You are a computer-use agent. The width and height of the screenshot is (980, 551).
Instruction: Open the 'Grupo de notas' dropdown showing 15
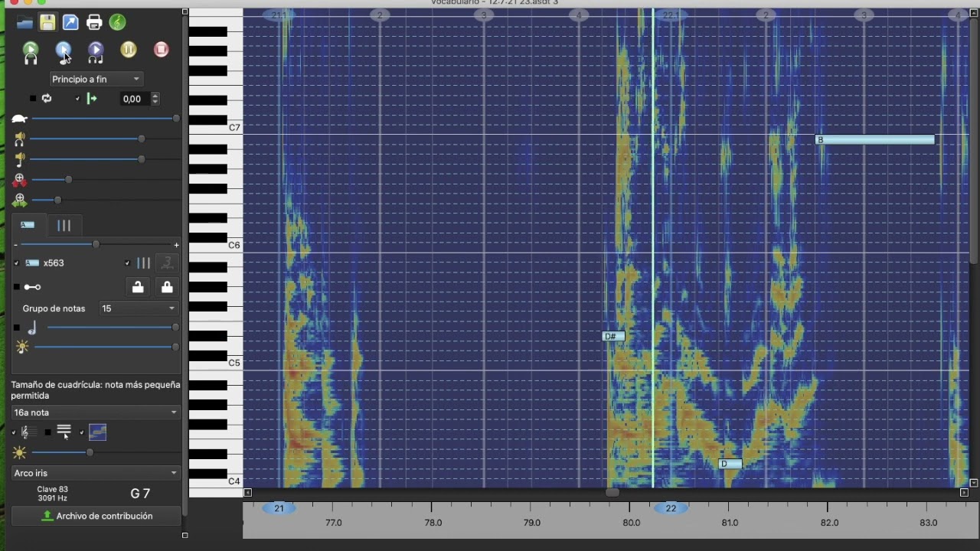tap(139, 308)
